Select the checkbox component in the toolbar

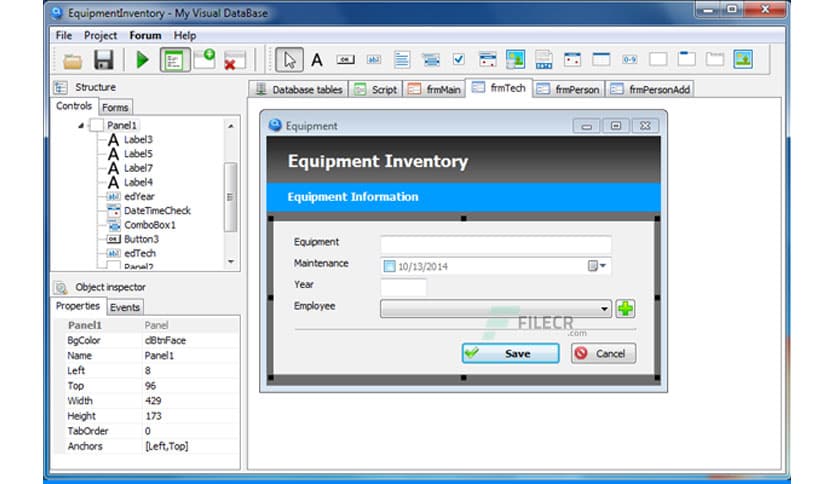pyautogui.click(x=459, y=60)
